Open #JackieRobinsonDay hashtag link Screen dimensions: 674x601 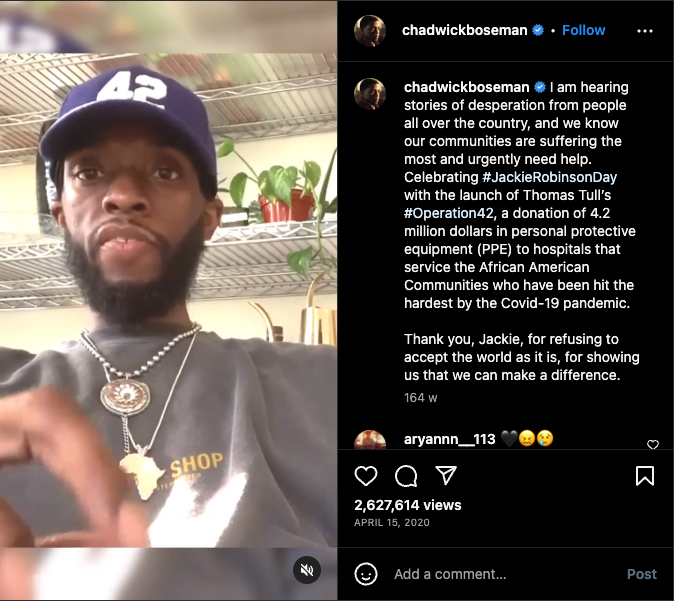coord(549,177)
